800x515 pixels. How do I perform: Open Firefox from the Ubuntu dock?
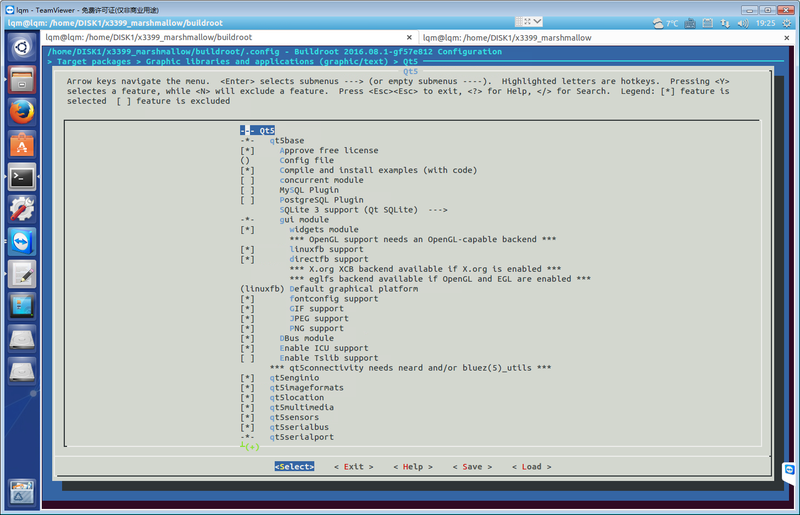(x=22, y=112)
